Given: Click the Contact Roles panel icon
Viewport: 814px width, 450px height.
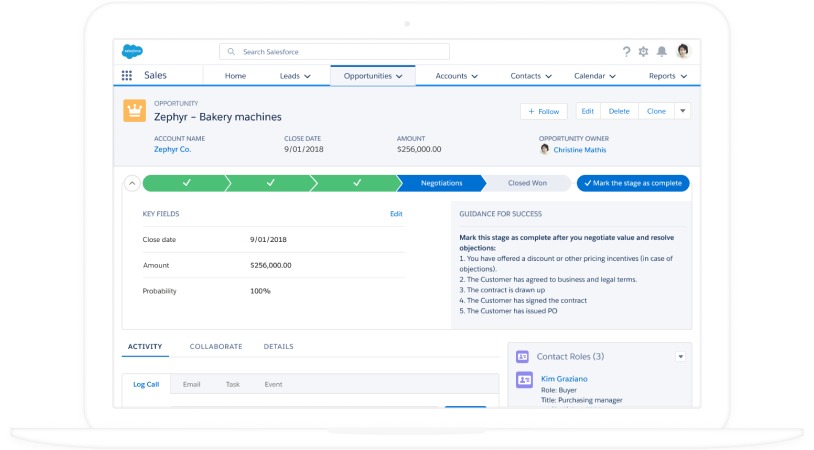Looking at the screenshot, I should pos(522,356).
